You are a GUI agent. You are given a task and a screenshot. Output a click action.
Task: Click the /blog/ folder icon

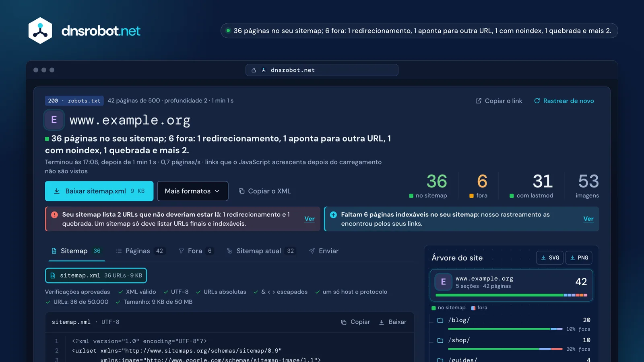[440, 320]
